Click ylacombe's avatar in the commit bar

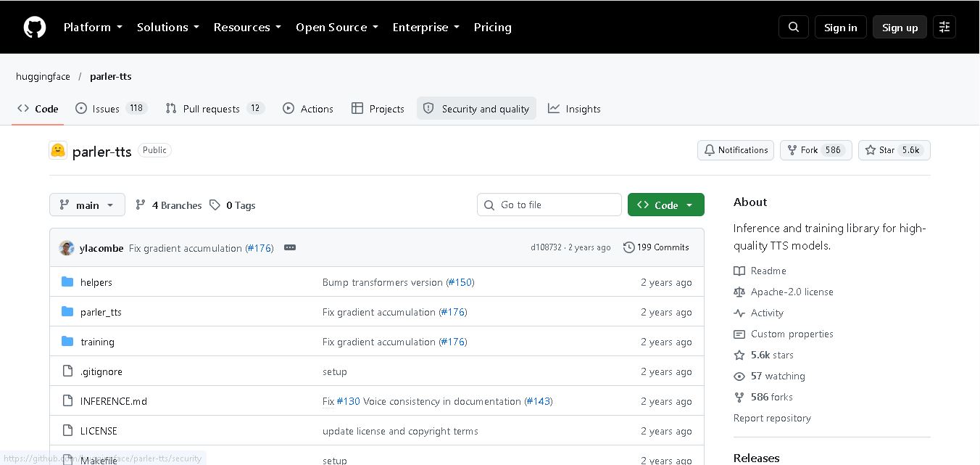[x=67, y=248]
